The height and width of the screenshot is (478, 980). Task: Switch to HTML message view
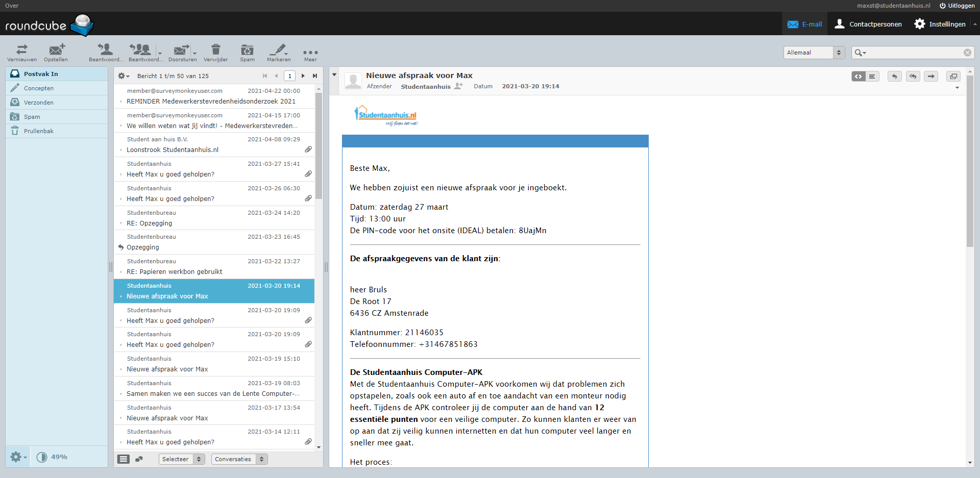point(859,77)
